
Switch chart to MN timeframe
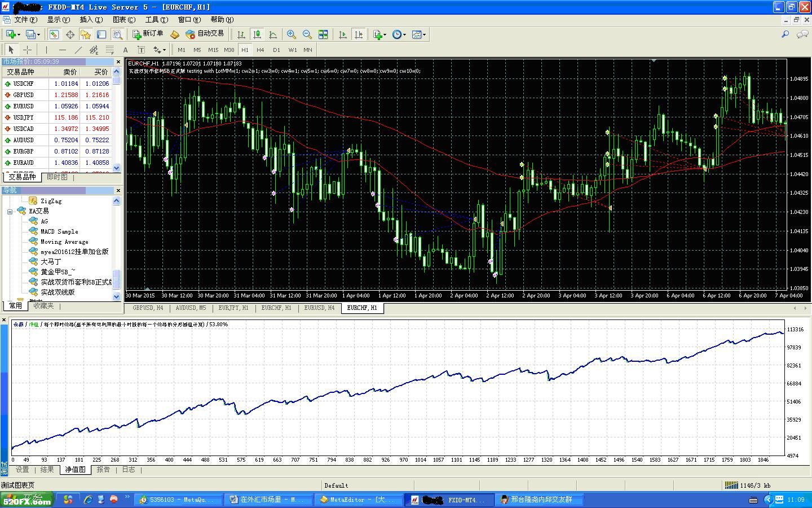tap(308, 50)
